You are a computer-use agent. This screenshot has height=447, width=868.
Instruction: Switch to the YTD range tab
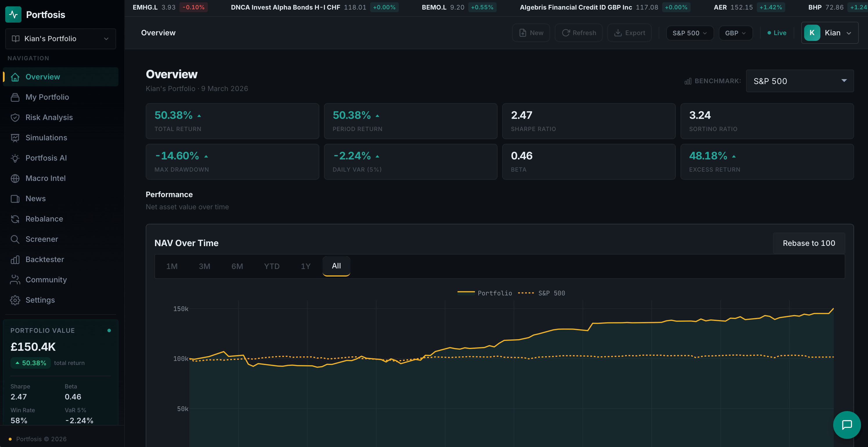272,266
